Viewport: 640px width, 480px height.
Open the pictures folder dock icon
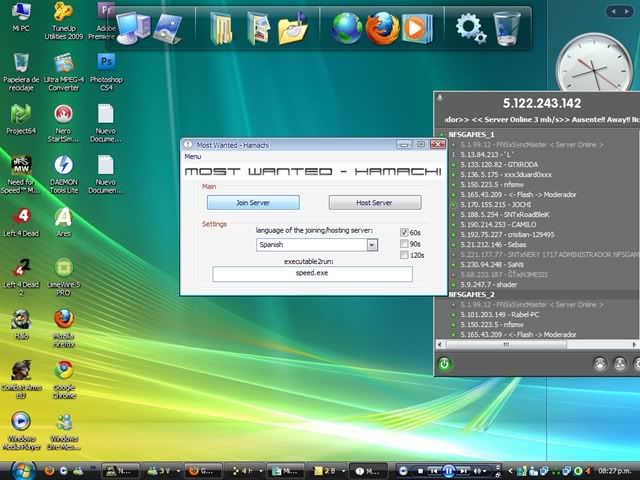pos(258,29)
